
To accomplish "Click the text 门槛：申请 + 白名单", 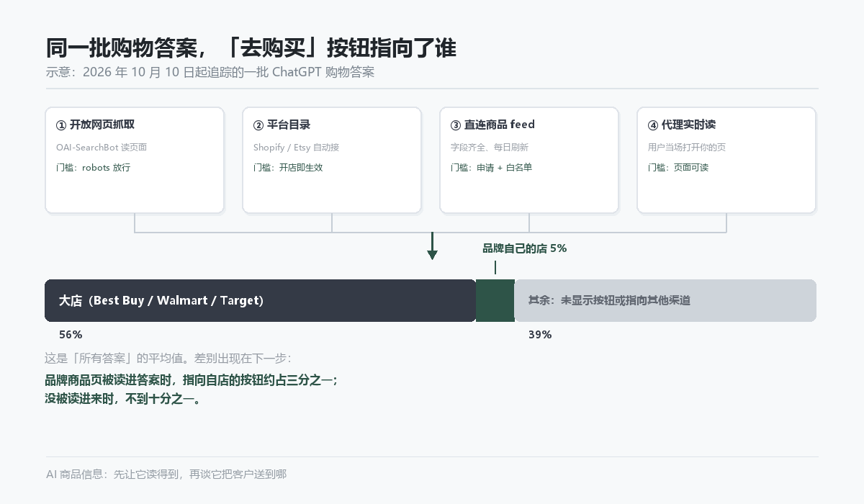I will click(x=491, y=168).
